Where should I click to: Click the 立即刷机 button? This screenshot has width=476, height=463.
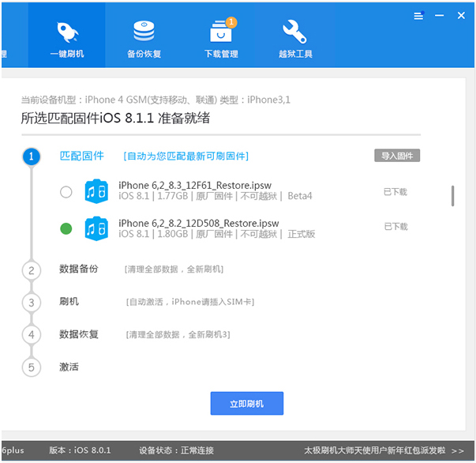click(246, 404)
